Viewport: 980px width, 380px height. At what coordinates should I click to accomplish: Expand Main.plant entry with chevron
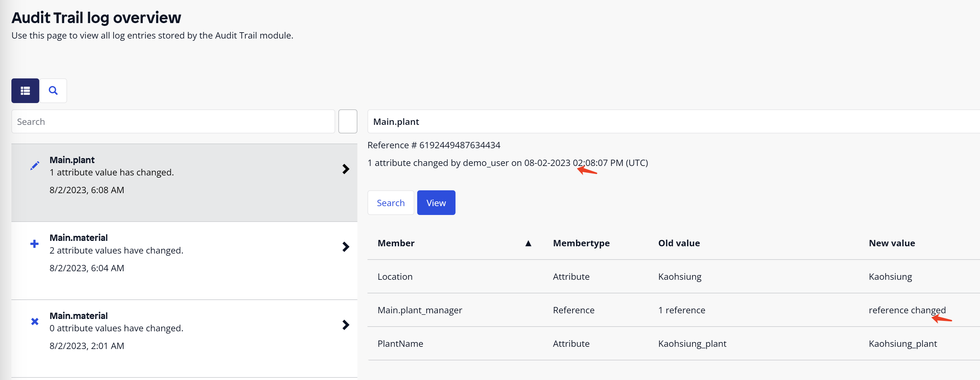coord(345,169)
